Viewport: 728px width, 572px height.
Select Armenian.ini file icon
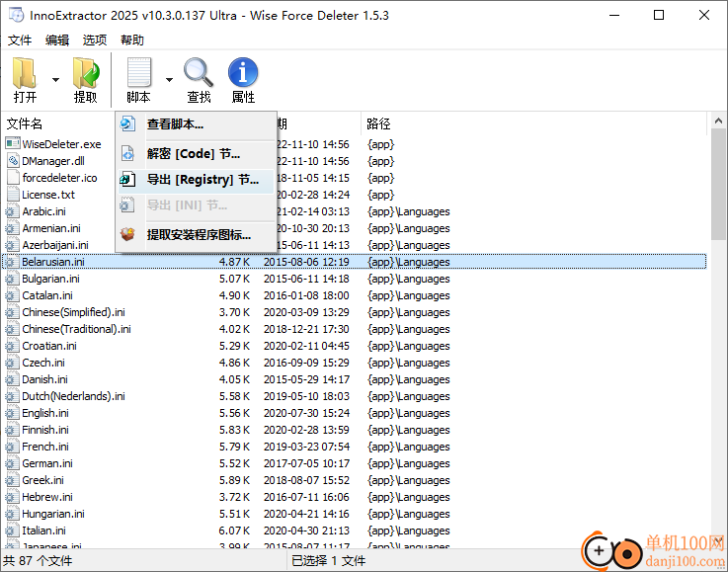click(x=13, y=228)
